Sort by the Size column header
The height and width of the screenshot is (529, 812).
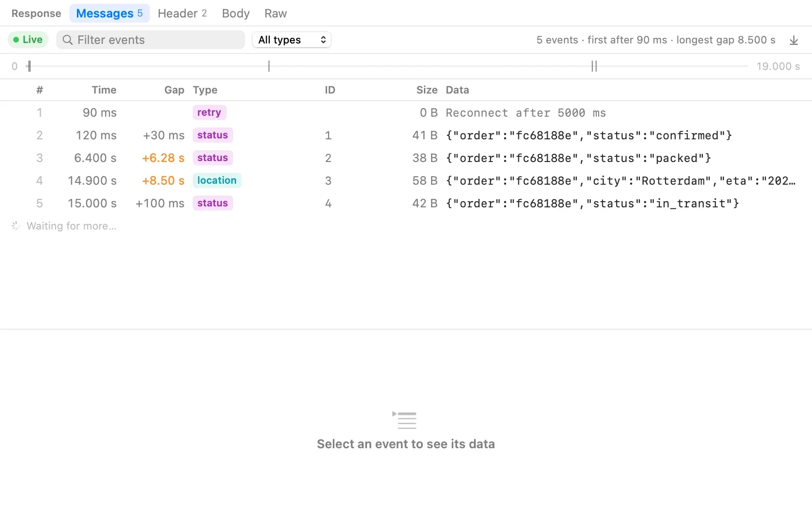click(x=427, y=90)
